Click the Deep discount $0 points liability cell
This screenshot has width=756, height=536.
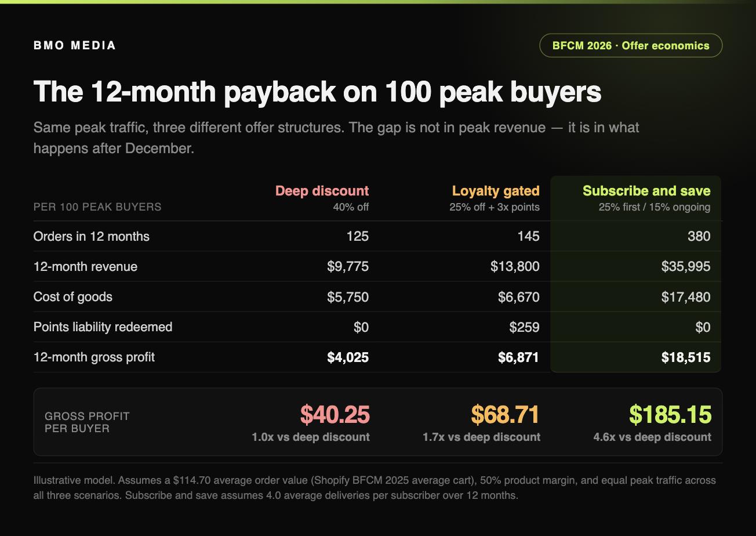click(x=361, y=327)
